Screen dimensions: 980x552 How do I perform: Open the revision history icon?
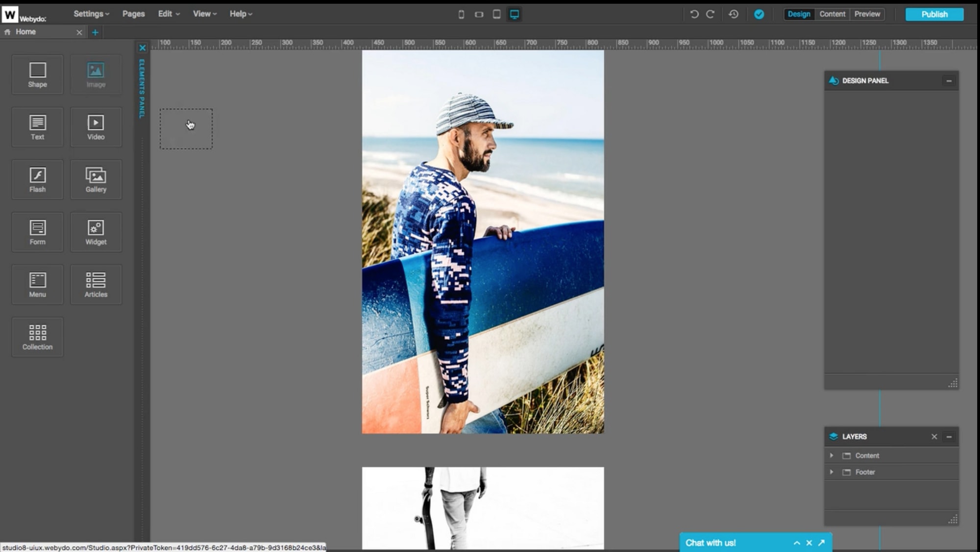pyautogui.click(x=734, y=14)
